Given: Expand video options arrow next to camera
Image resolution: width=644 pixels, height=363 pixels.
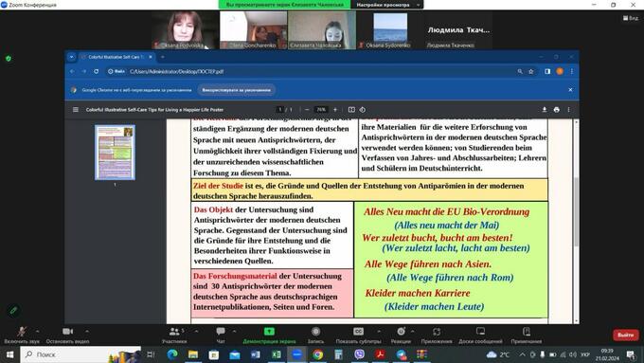Looking at the screenshot, I should 87,331.
